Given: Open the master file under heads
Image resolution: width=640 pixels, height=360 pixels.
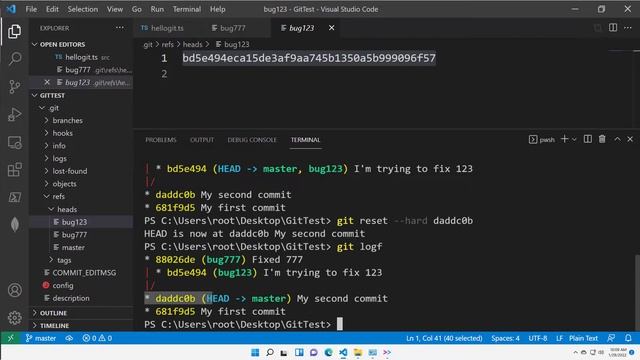Looking at the screenshot, I should click(81, 247).
